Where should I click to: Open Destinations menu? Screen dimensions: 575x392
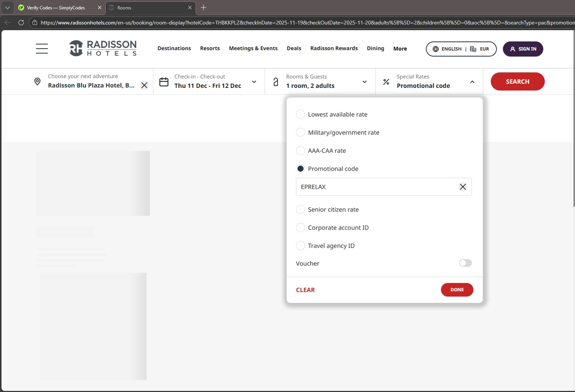tap(174, 48)
